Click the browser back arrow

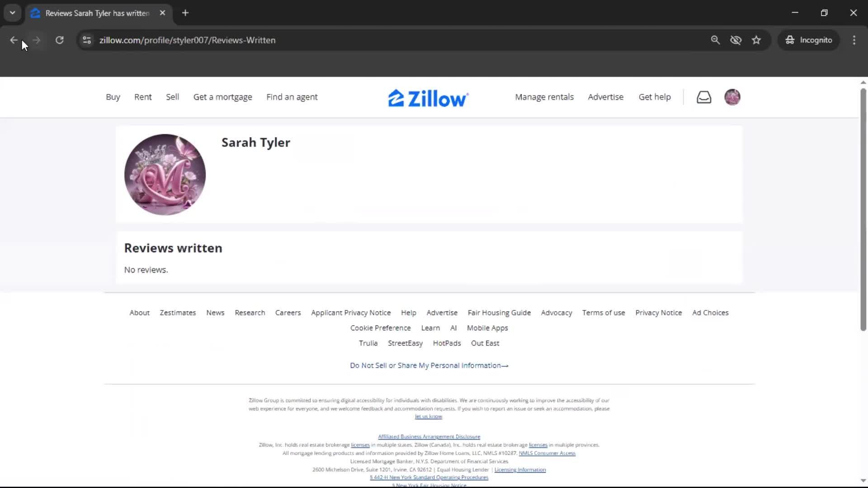[14, 40]
